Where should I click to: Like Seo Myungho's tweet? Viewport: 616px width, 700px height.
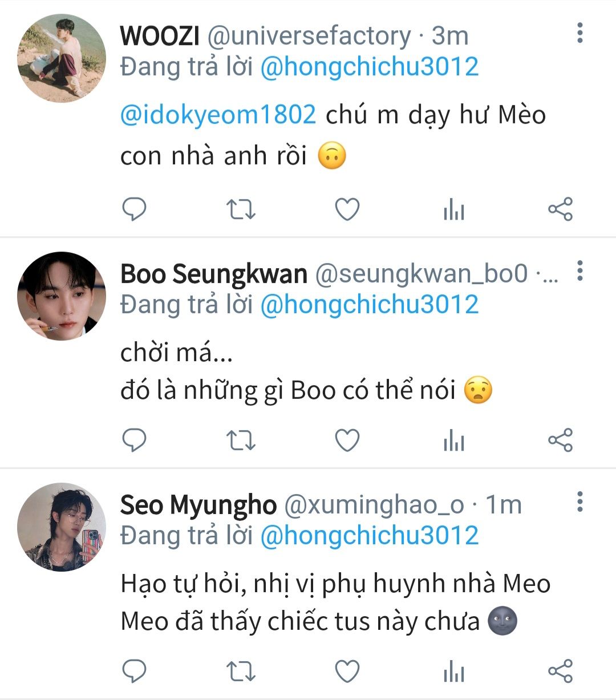(x=347, y=671)
